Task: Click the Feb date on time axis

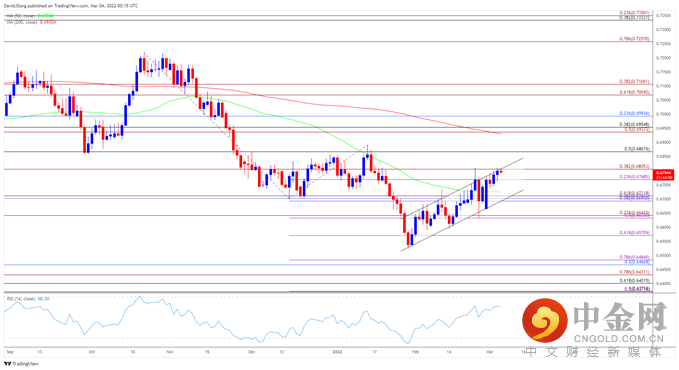Action: [x=415, y=352]
